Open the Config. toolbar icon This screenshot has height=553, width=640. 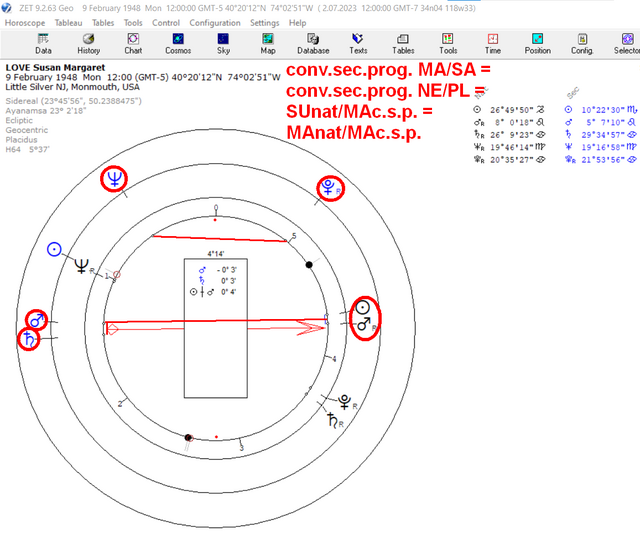tap(582, 44)
